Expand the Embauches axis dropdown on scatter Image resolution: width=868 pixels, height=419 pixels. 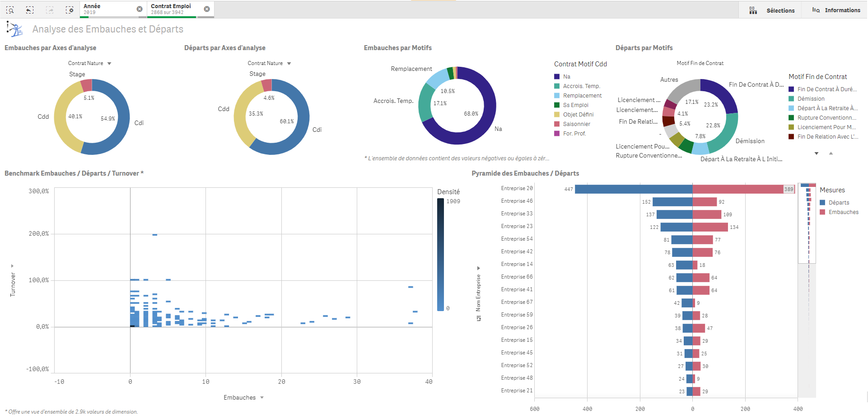click(x=262, y=398)
